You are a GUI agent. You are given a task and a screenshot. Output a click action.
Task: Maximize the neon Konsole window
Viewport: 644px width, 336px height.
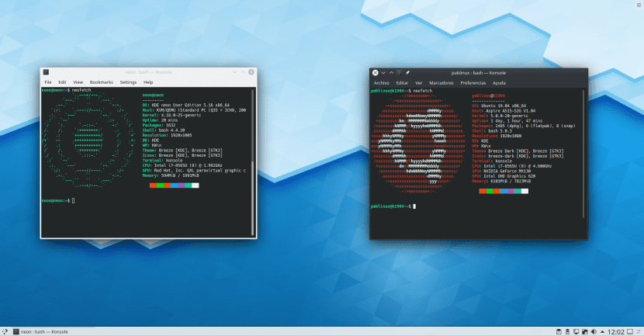tap(243, 71)
